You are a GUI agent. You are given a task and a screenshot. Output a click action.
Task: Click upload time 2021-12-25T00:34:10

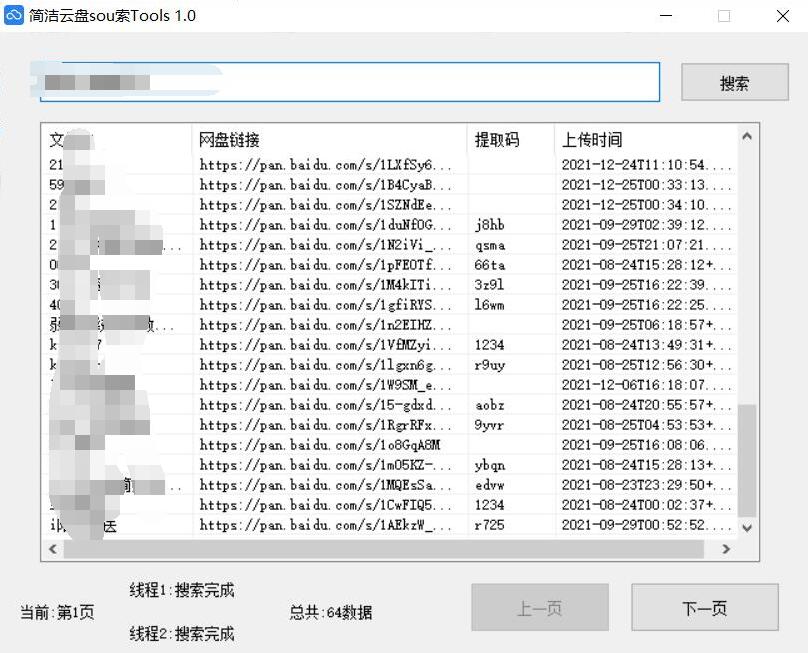pyautogui.click(x=647, y=205)
